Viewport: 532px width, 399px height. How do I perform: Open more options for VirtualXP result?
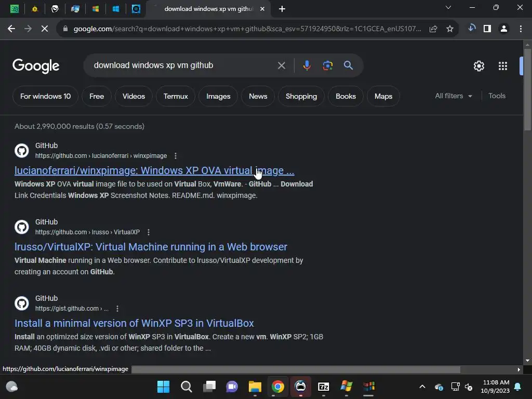point(148,232)
